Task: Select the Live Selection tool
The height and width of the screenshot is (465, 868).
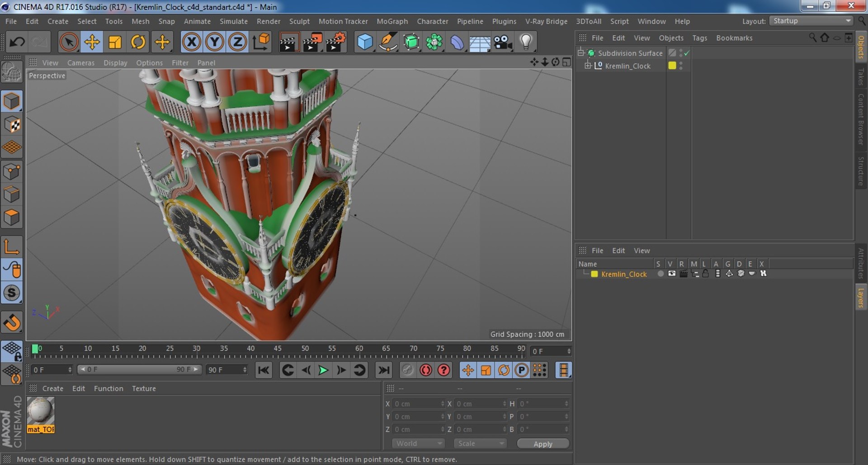Action: pos(69,42)
